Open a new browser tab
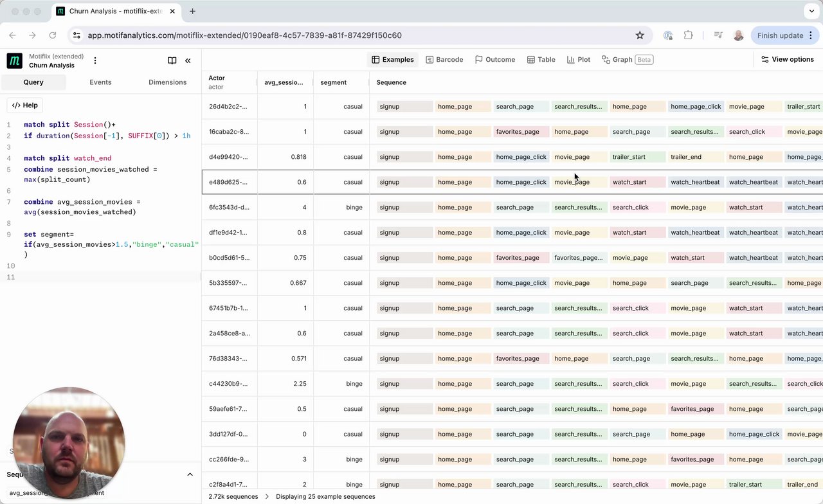 (192, 11)
